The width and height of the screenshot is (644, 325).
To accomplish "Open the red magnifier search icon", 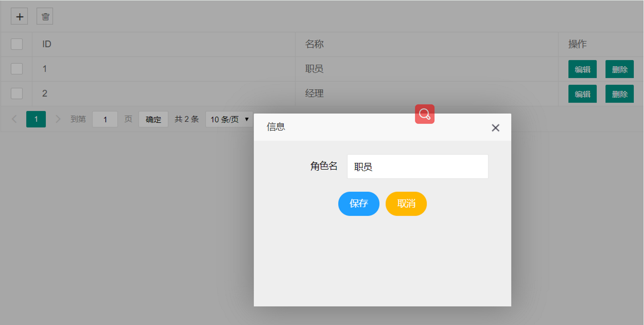I will point(425,114).
